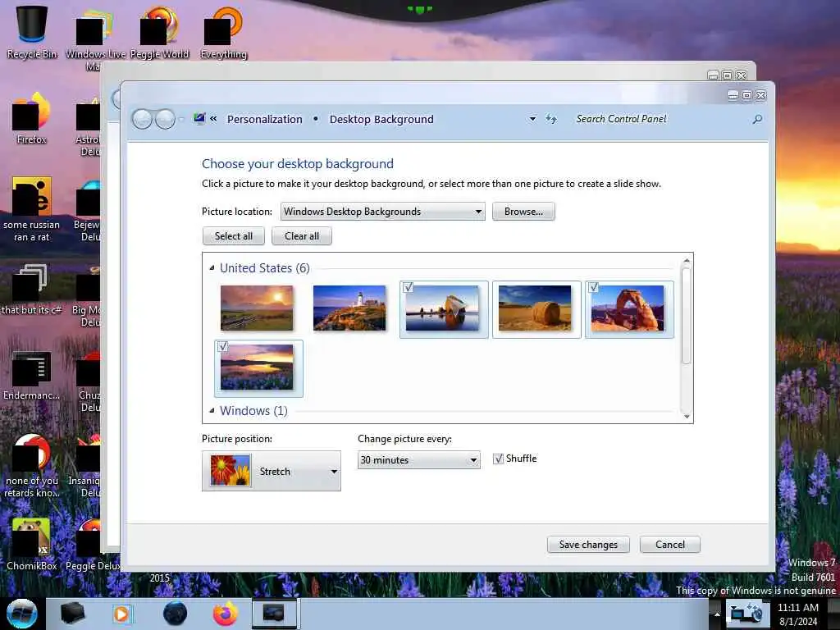
Task: Open the ChomikBox desktop icon
Action: point(32,545)
